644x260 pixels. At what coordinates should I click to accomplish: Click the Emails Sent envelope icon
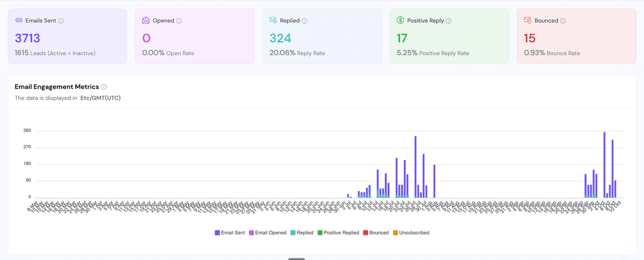coord(19,20)
